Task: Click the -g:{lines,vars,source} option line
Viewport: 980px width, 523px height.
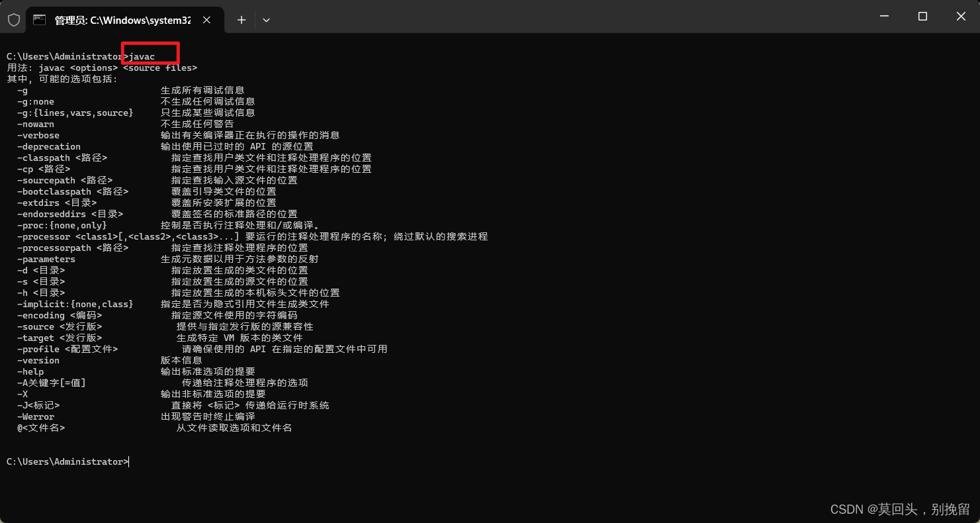Action: click(75, 113)
